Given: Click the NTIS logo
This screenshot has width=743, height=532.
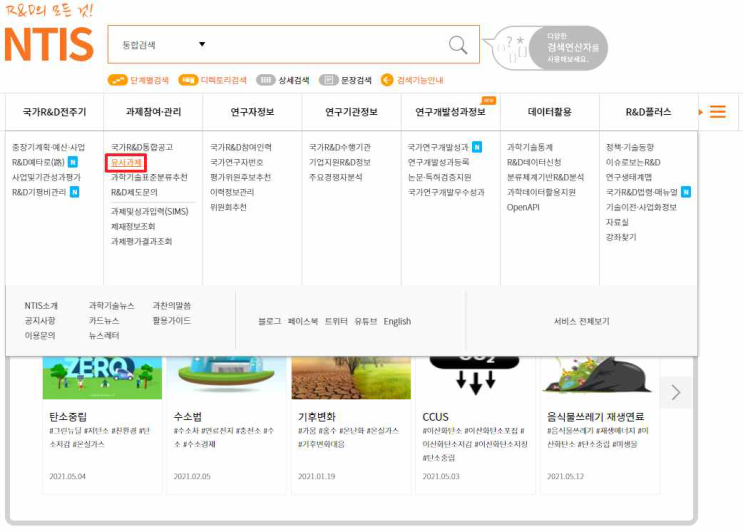Looking at the screenshot, I should point(49,44).
